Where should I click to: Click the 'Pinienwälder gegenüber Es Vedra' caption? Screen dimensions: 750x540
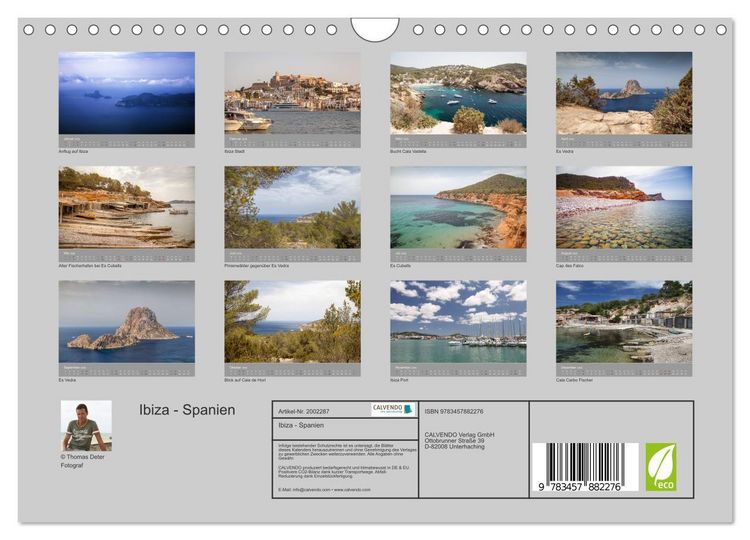pyautogui.click(x=256, y=265)
